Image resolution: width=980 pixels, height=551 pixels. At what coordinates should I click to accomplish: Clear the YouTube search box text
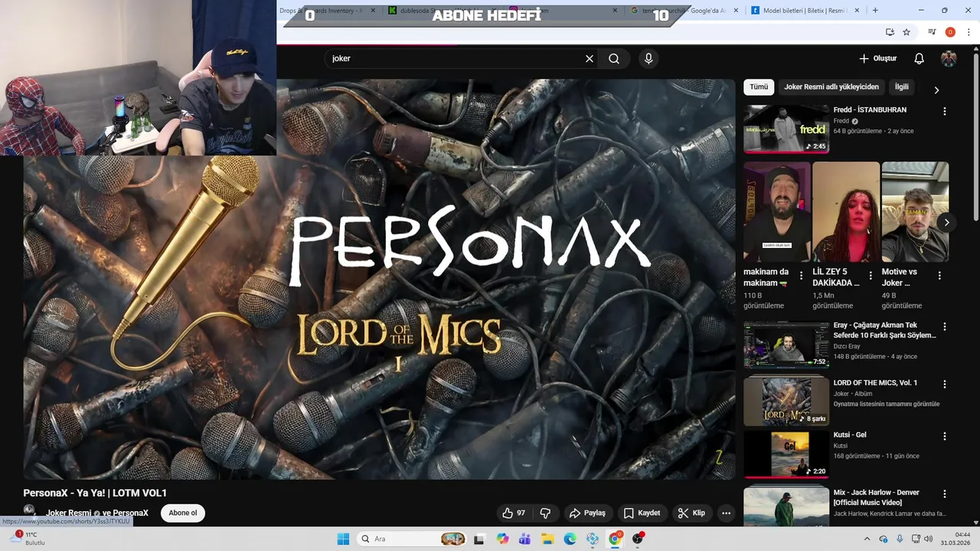pos(590,58)
